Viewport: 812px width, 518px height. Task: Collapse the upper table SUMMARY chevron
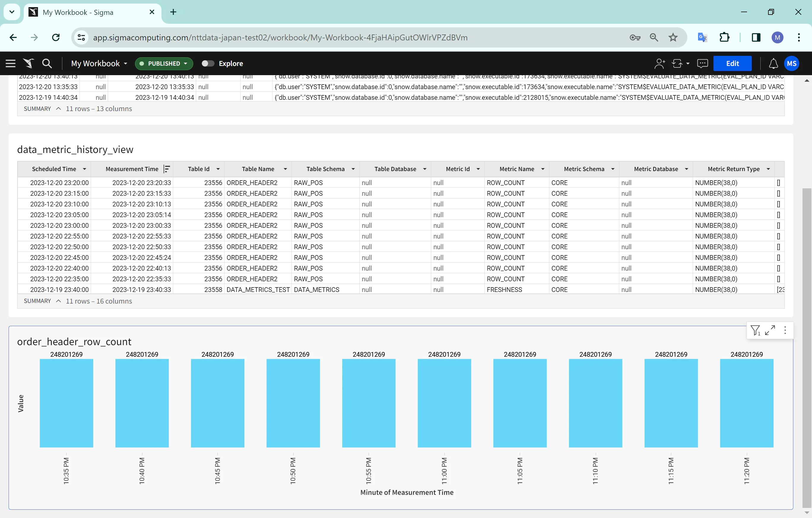[58, 109]
